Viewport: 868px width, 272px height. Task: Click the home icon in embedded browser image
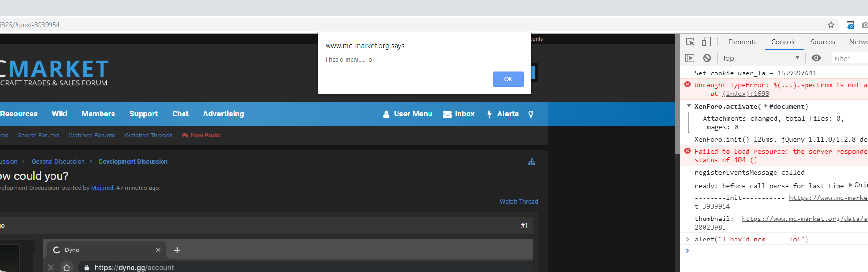tap(67, 268)
